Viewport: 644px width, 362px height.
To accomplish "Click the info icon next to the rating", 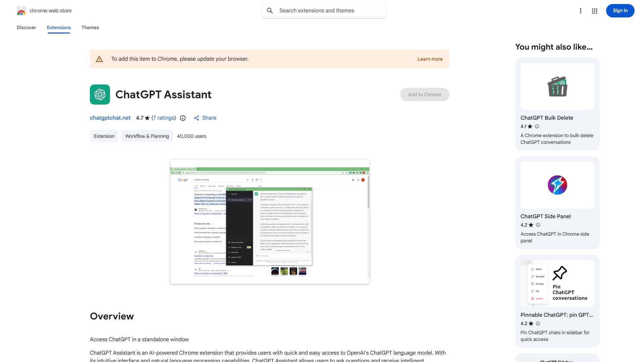I will 182,118.
